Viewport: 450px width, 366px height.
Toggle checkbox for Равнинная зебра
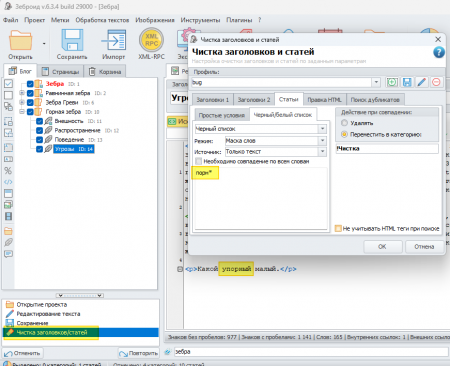point(30,93)
